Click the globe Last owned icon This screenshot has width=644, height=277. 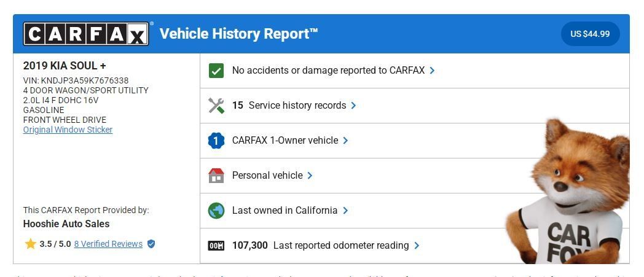(216, 211)
